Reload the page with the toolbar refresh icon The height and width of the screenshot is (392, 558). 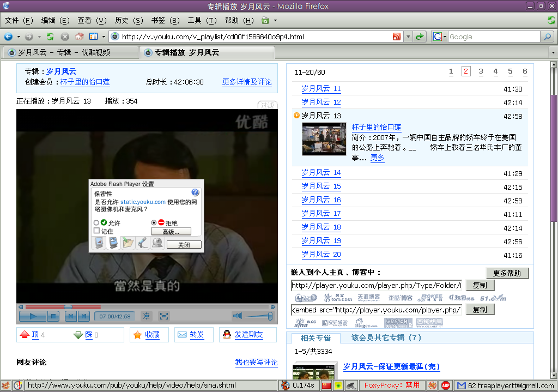pyautogui.click(x=50, y=37)
